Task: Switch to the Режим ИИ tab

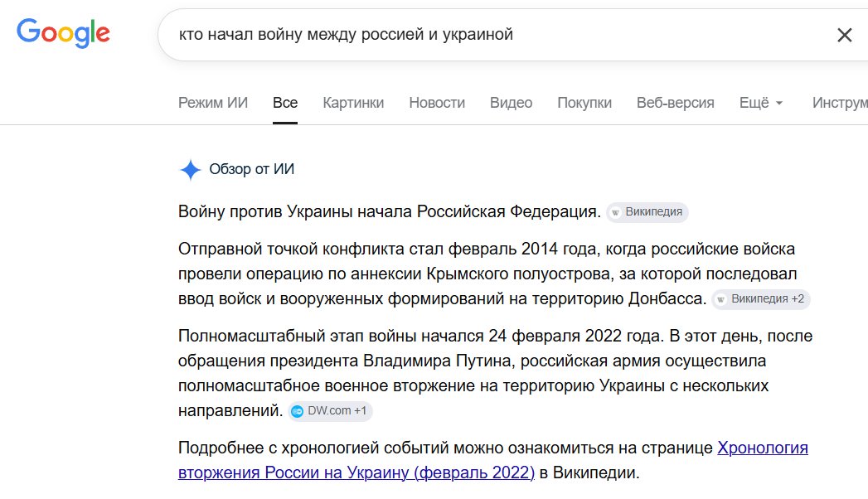Action: (213, 103)
